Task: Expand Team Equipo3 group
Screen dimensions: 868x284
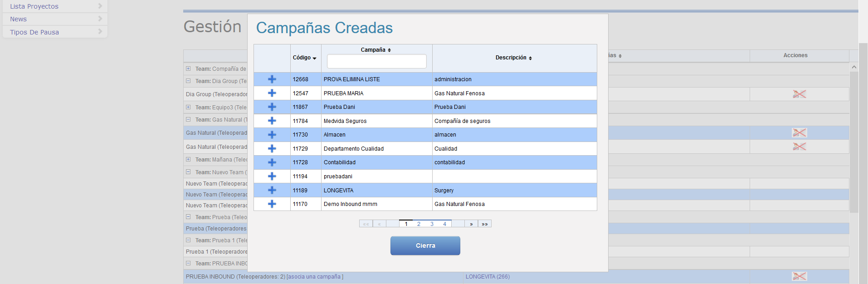Action: (x=188, y=107)
